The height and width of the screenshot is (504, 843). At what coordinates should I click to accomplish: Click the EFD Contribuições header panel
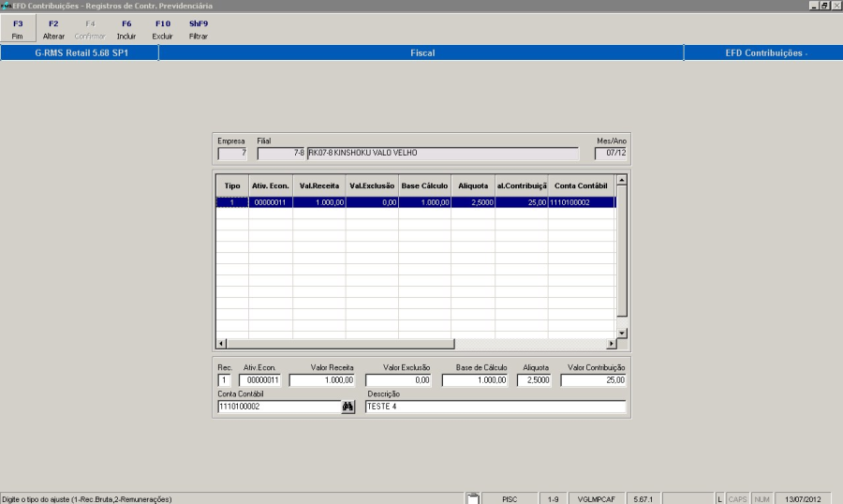763,52
